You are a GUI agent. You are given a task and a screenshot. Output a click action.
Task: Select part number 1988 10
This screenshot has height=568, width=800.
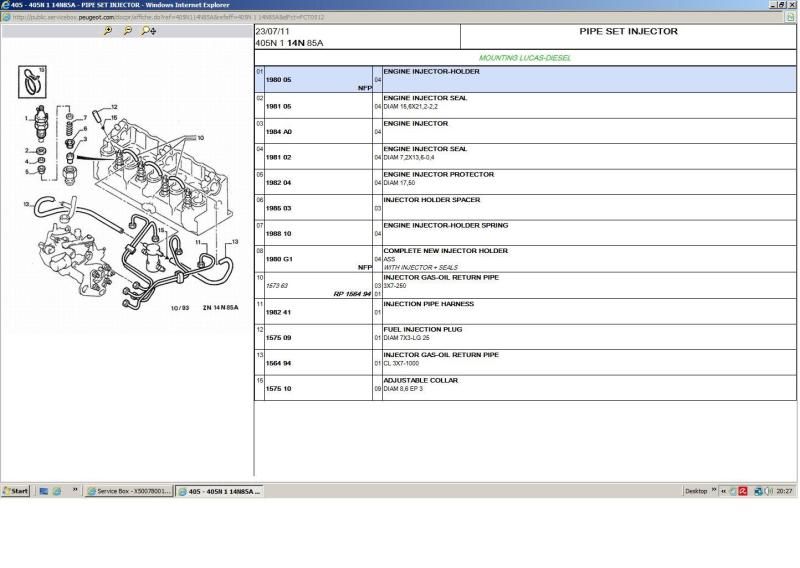pyautogui.click(x=278, y=234)
